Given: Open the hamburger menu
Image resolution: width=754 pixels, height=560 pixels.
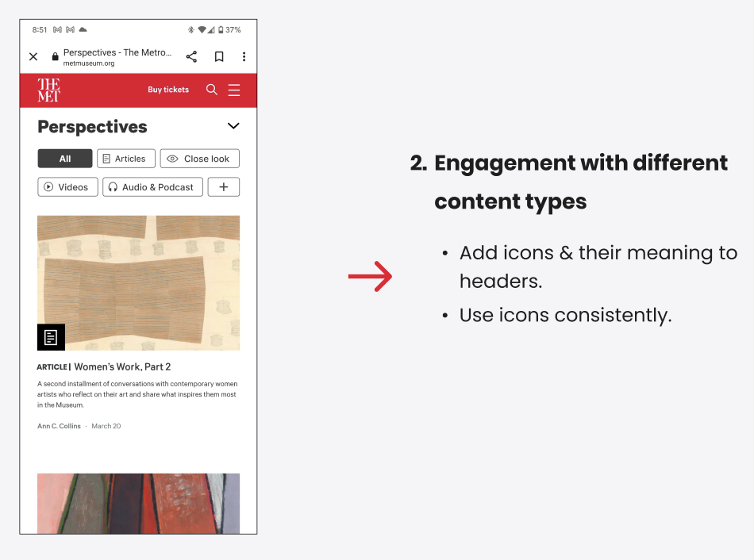Looking at the screenshot, I should [234, 90].
